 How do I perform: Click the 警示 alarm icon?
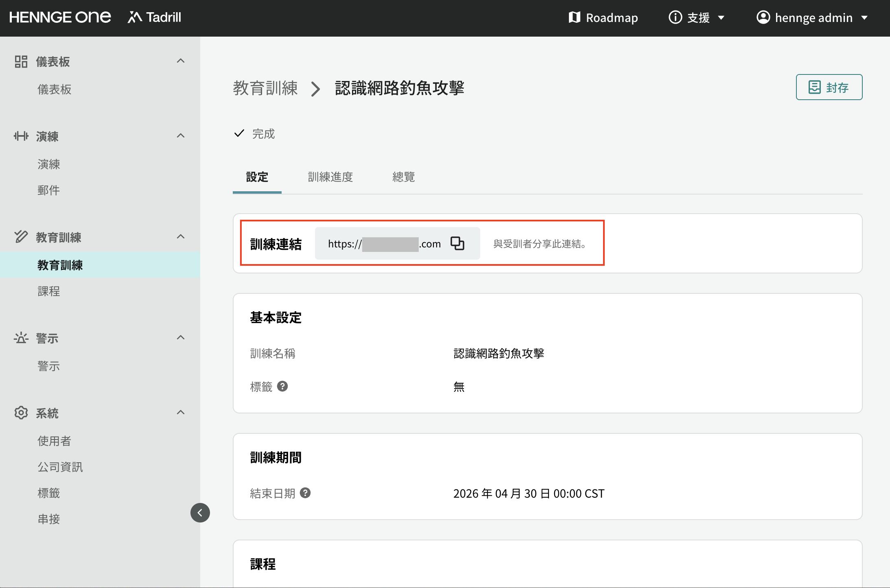[x=21, y=338]
